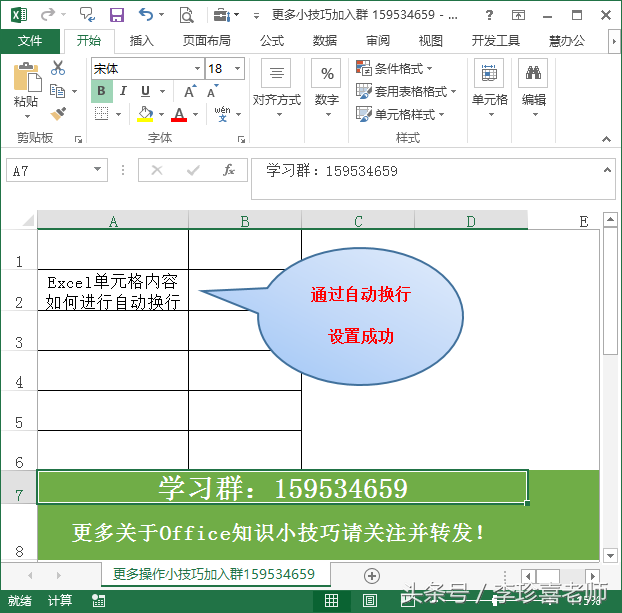The height and width of the screenshot is (613, 622).
Task: Switch to the 公式 ribbon tab
Action: (272, 41)
